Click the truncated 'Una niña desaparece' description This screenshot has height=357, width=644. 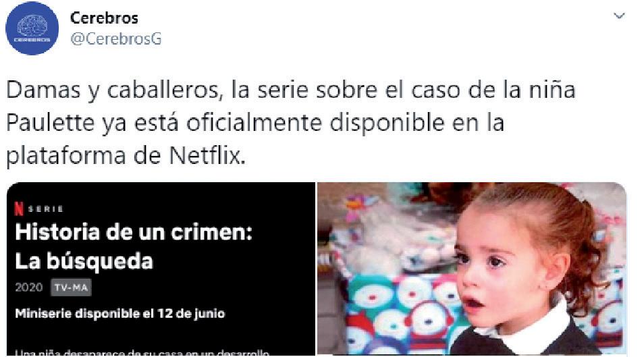tap(142, 352)
